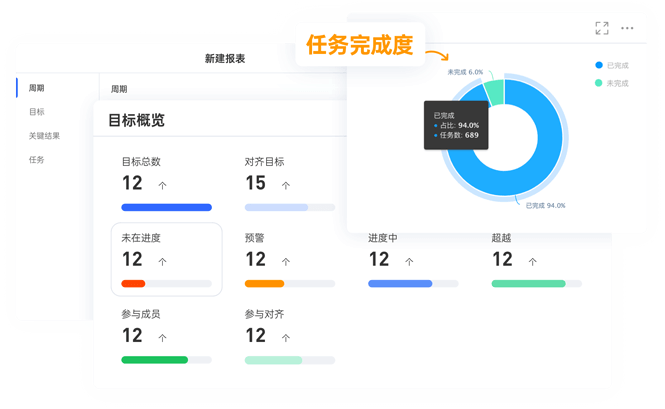Click the up arrow beside 对齐目标 count
The width and height of the screenshot is (665, 409).
[x=286, y=185]
